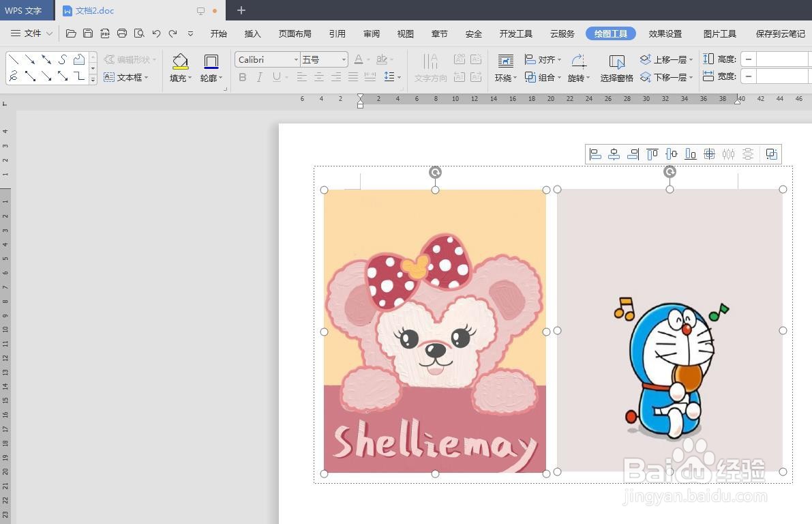Screen dimensions: 812x524
Task: Click the rotate handle above the Doraemon image
Action: point(670,171)
